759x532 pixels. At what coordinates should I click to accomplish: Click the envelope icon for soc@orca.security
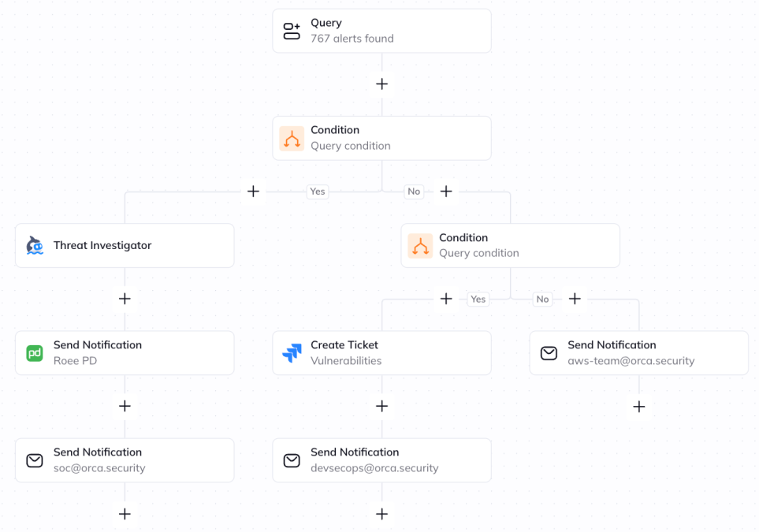35,460
